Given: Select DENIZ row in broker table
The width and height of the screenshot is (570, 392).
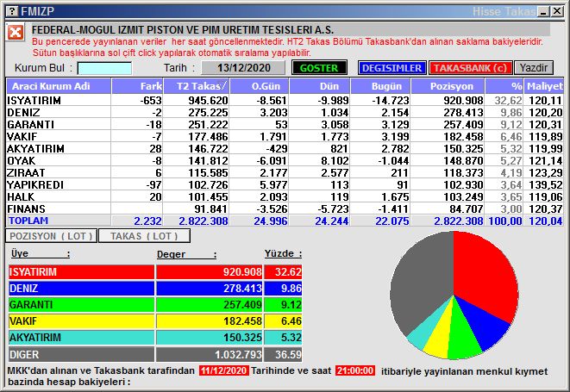Looking at the screenshot, I should (x=285, y=112).
